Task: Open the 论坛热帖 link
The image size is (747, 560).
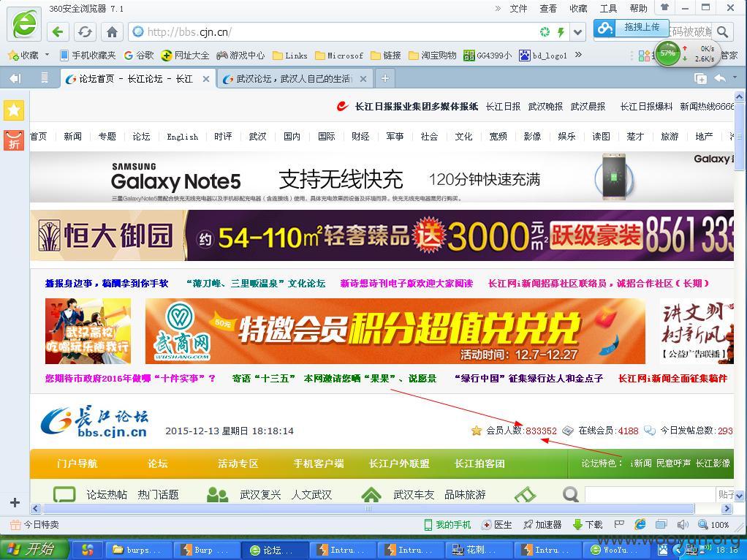Action: coord(107,495)
